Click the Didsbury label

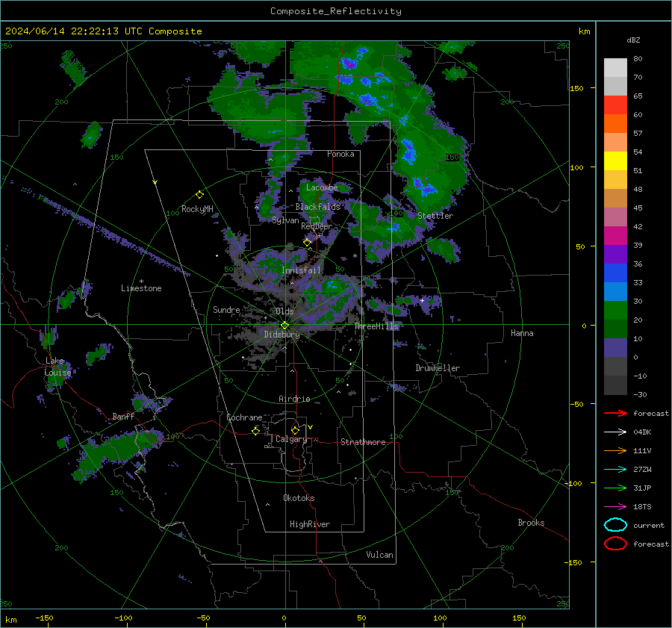point(281,335)
